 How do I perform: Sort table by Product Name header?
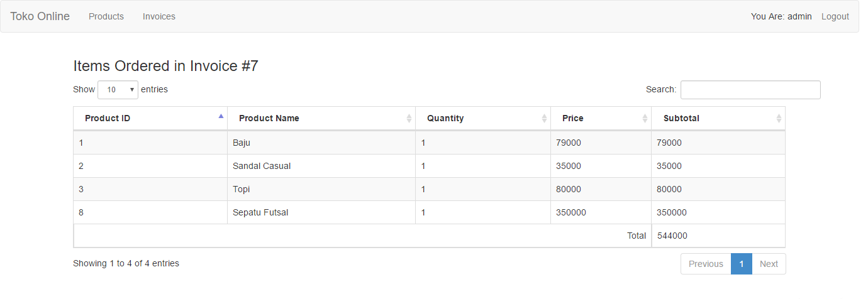pos(269,118)
